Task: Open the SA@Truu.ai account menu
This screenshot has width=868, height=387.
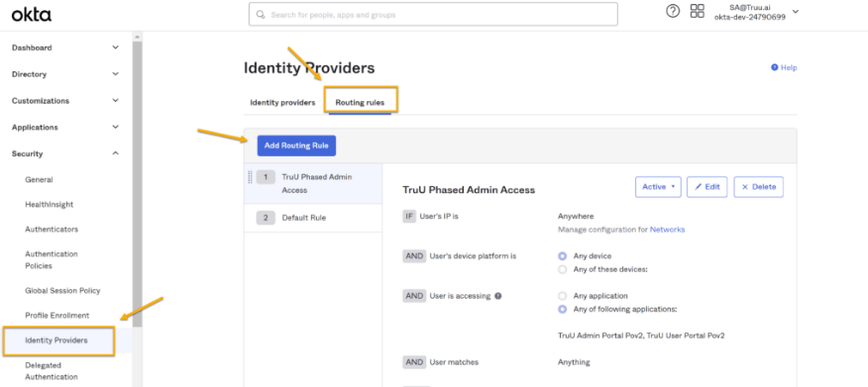Action: pyautogui.click(x=757, y=12)
